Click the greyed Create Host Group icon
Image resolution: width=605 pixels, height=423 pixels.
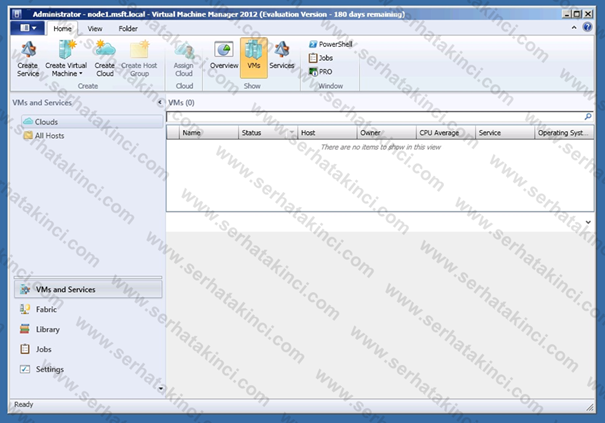(x=139, y=59)
